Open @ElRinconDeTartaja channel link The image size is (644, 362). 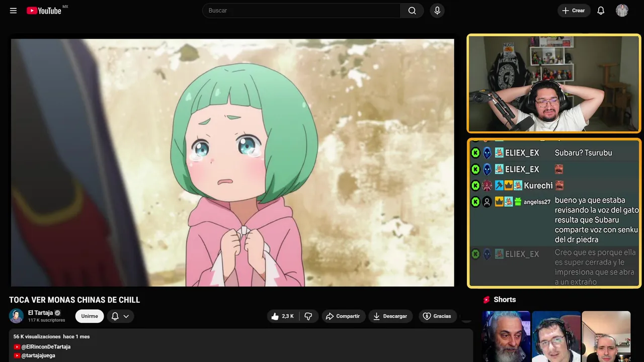pyautogui.click(x=46, y=347)
